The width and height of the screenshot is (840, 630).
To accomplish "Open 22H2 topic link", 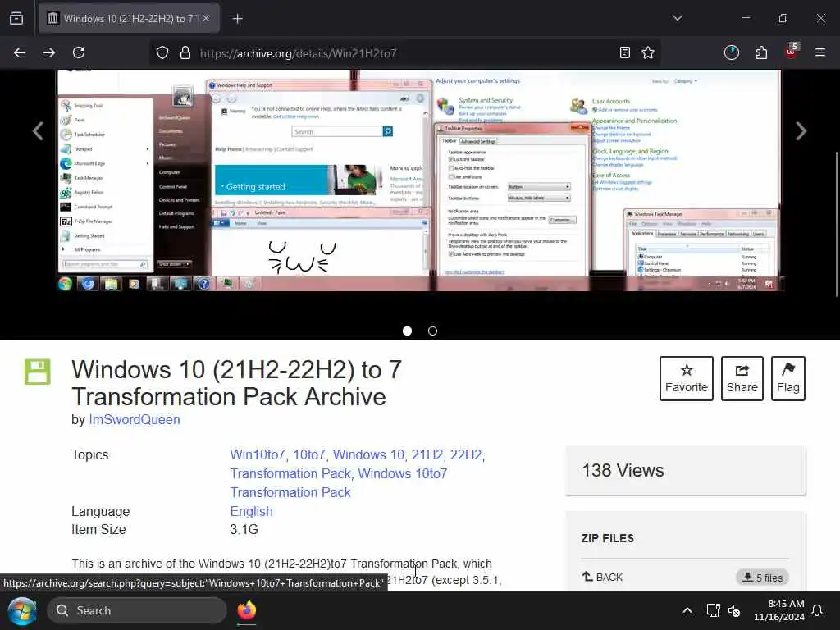I will coord(466,454).
